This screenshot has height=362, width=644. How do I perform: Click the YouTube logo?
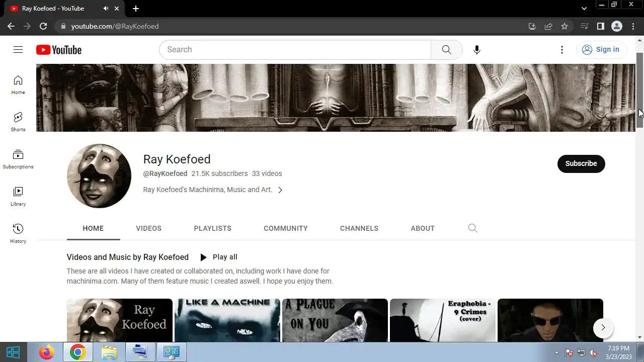click(59, 50)
